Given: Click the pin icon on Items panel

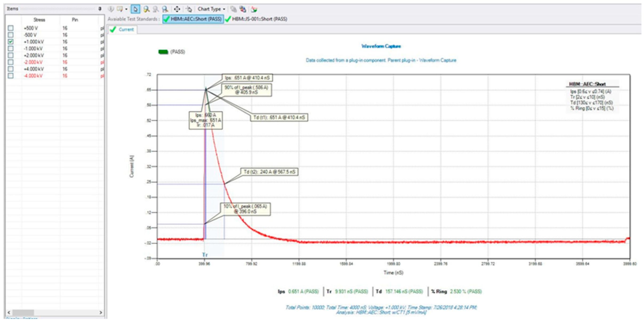Looking at the screenshot, I should (x=100, y=9).
